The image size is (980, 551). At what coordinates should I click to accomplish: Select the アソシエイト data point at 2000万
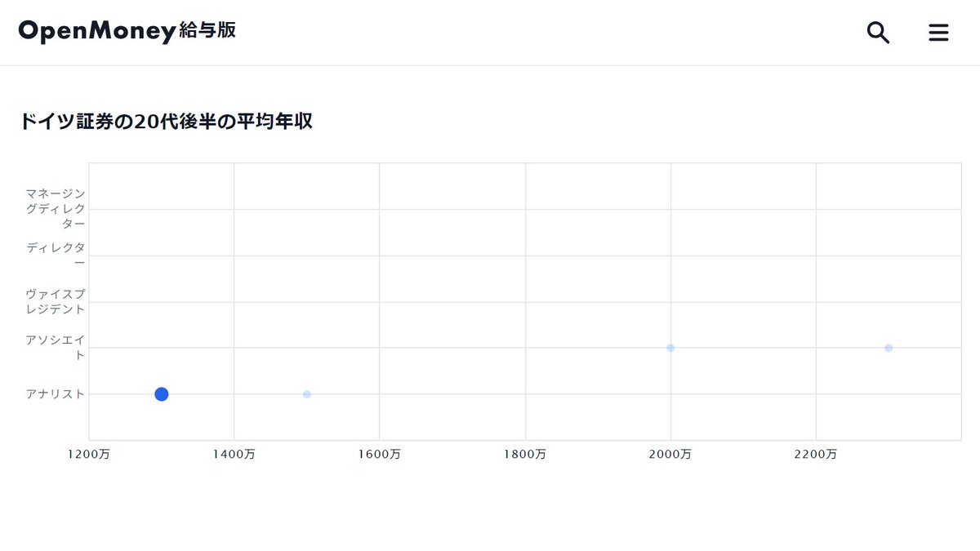point(670,348)
